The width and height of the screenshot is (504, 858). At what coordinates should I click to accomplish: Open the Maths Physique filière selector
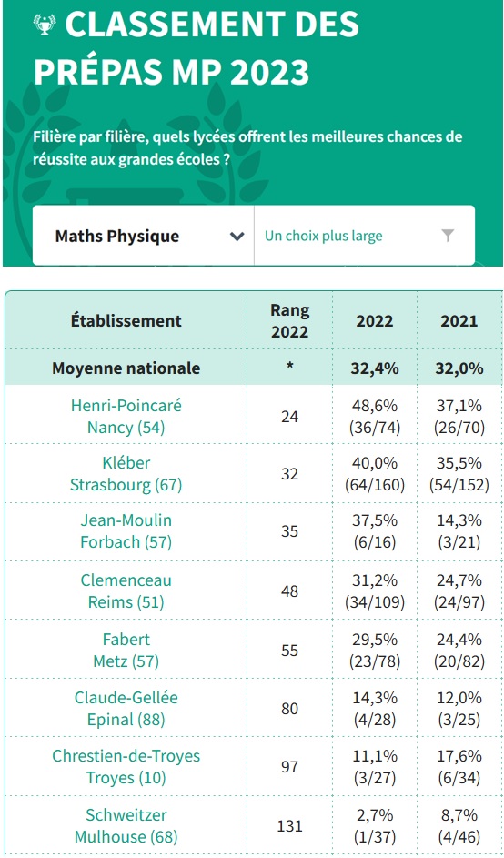pos(144,236)
